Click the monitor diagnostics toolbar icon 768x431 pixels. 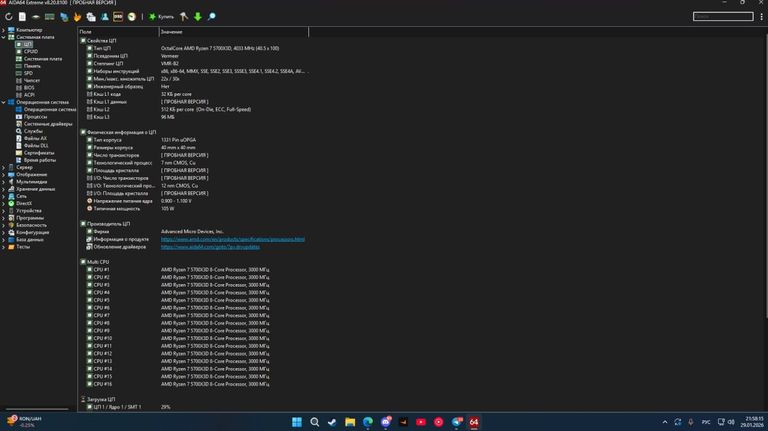tap(64, 17)
